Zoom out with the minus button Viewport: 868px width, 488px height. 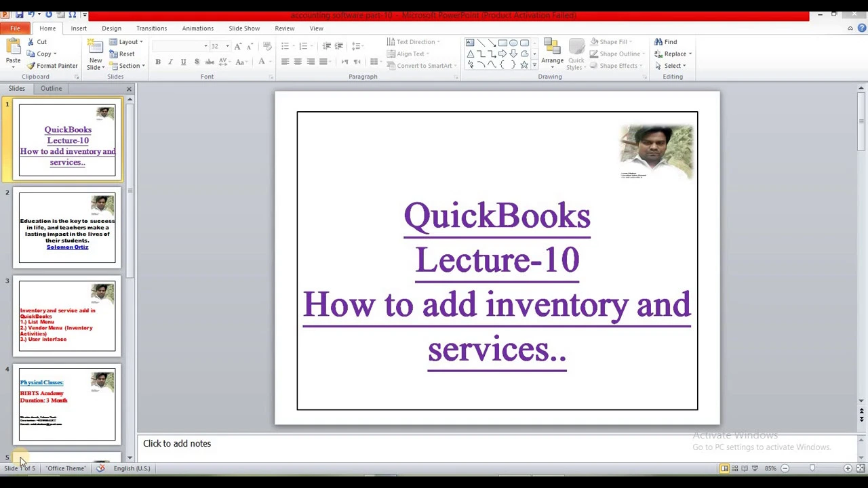point(785,468)
